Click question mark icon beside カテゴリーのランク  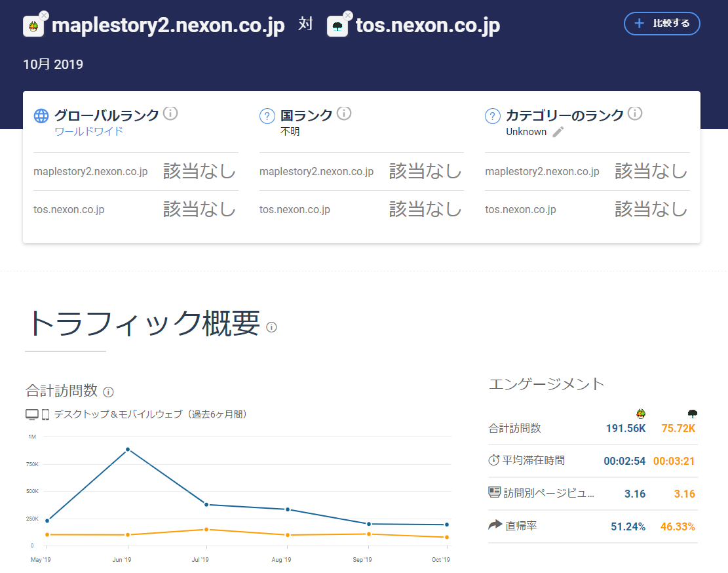pyautogui.click(x=493, y=115)
